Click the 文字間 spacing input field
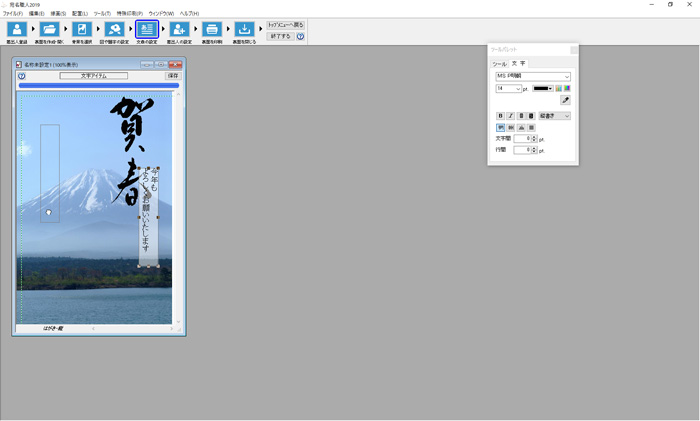Image resolution: width=700 pixels, height=421 pixels. coord(523,138)
